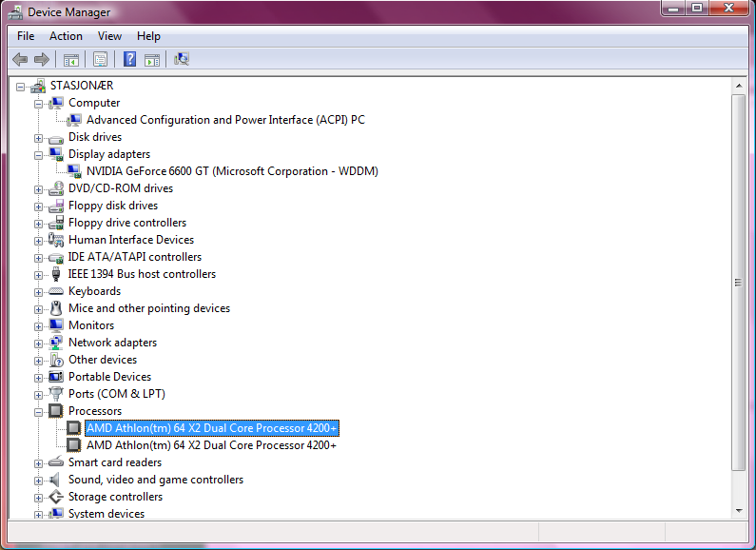The image size is (756, 550).
Task: Open the Help menu
Action: pyautogui.click(x=148, y=36)
